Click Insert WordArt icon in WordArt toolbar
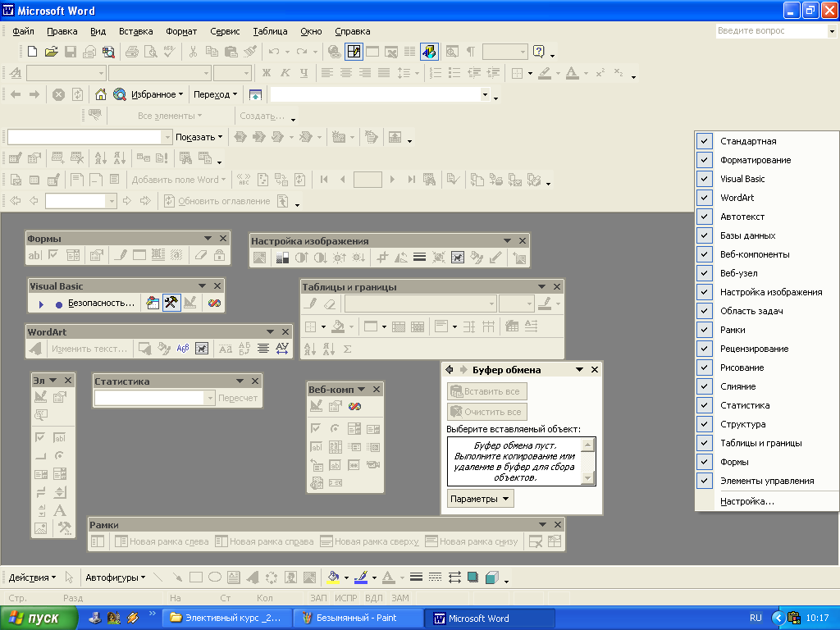Image resolution: width=840 pixels, height=630 pixels. pyautogui.click(x=35, y=349)
